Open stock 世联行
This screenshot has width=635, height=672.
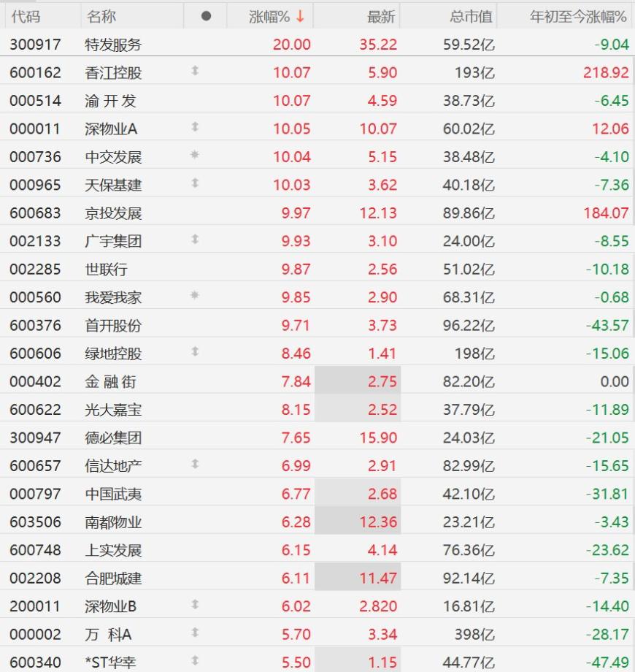[x=106, y=269]
